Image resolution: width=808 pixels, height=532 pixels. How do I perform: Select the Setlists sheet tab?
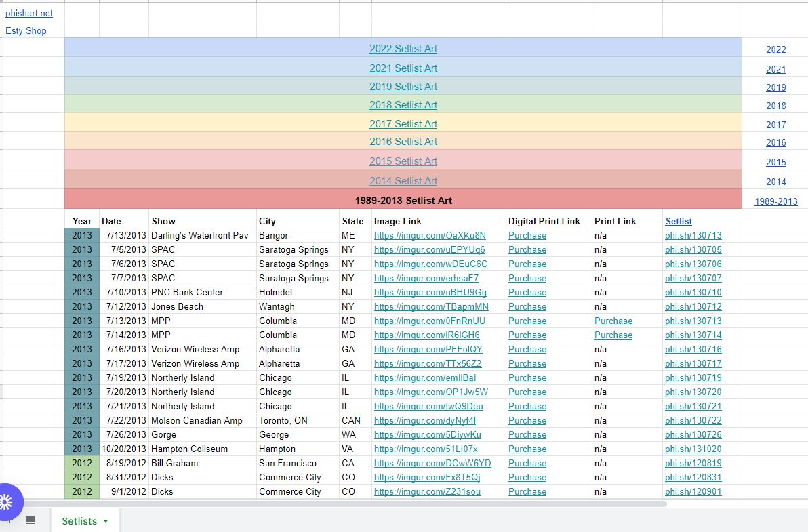pyautogui.click(x=79, y=521)
